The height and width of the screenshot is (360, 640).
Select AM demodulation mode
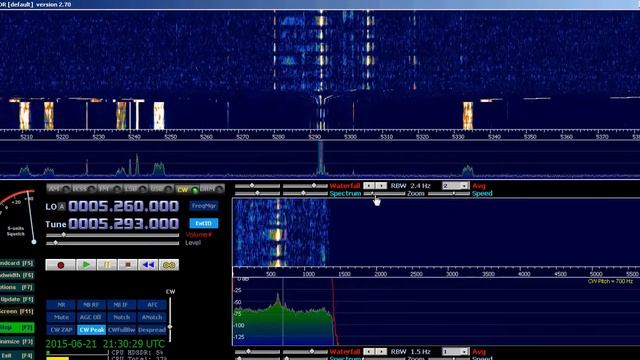click(58, 189)
